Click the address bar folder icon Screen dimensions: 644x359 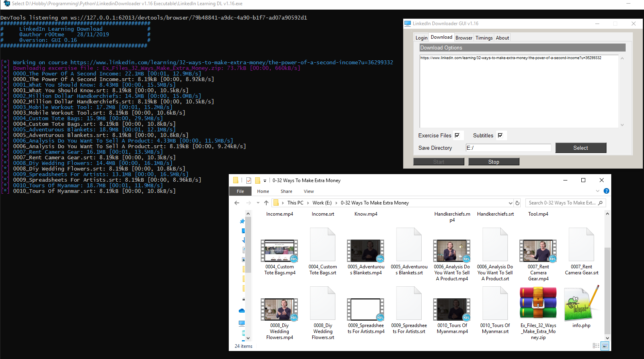click(276, 203)
